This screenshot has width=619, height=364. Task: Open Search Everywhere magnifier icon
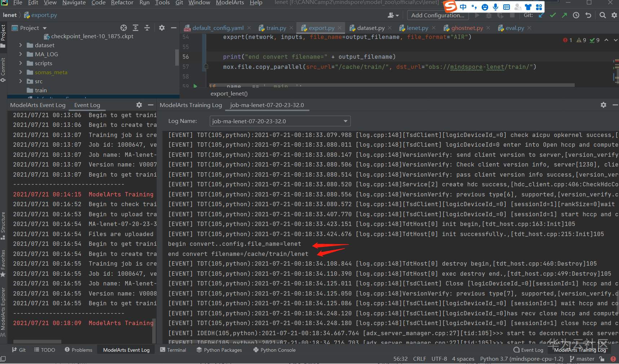click(602, 15)
